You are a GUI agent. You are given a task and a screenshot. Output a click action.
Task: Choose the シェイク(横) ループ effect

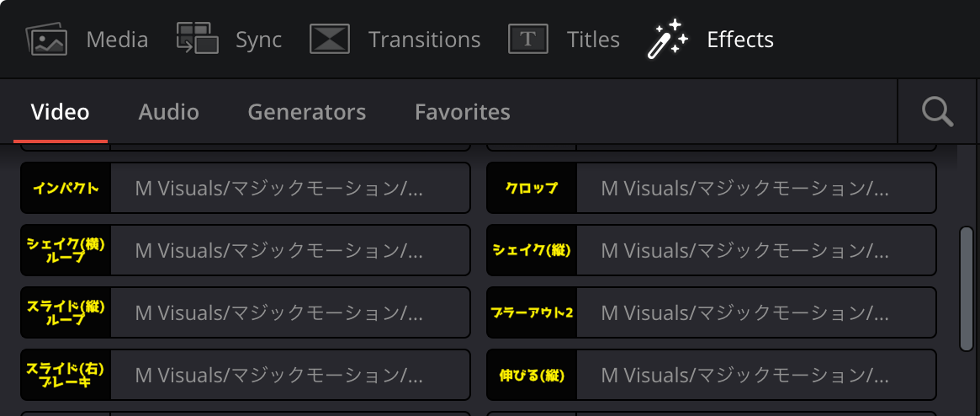pyautogui.click(x=245, y=250)
